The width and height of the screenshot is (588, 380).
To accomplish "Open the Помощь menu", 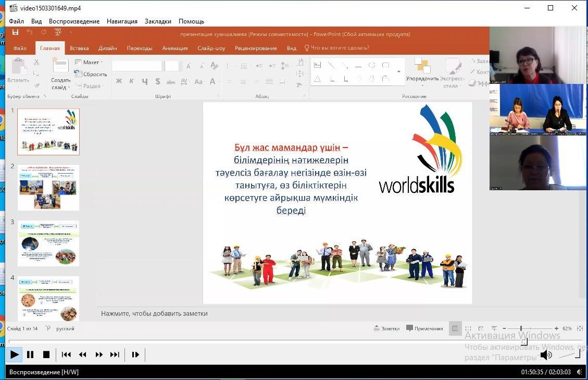I will coord(191,21).
